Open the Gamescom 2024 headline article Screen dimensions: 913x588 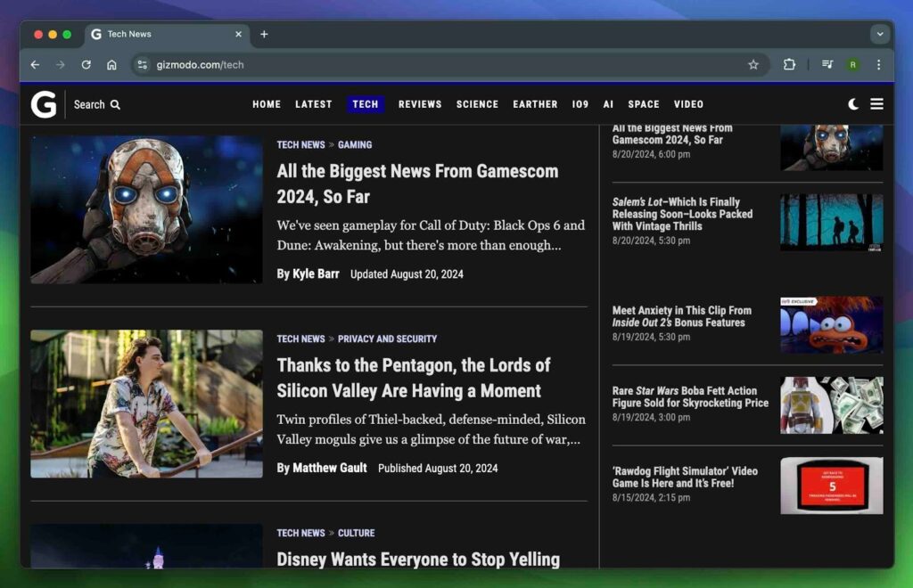click(417, 184)
